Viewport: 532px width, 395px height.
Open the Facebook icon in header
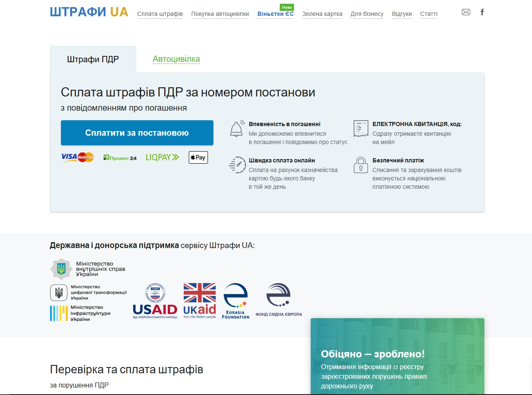coord(482,12)
